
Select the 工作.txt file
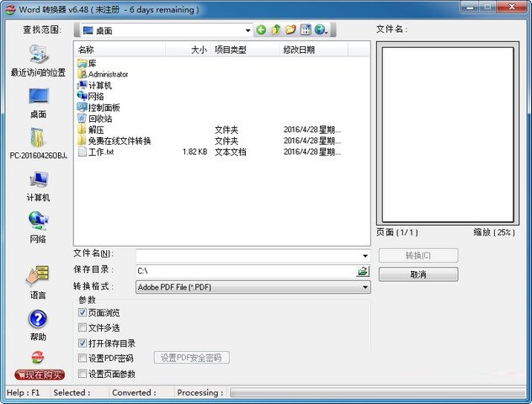pyautogui.click(x=96, y=152)
